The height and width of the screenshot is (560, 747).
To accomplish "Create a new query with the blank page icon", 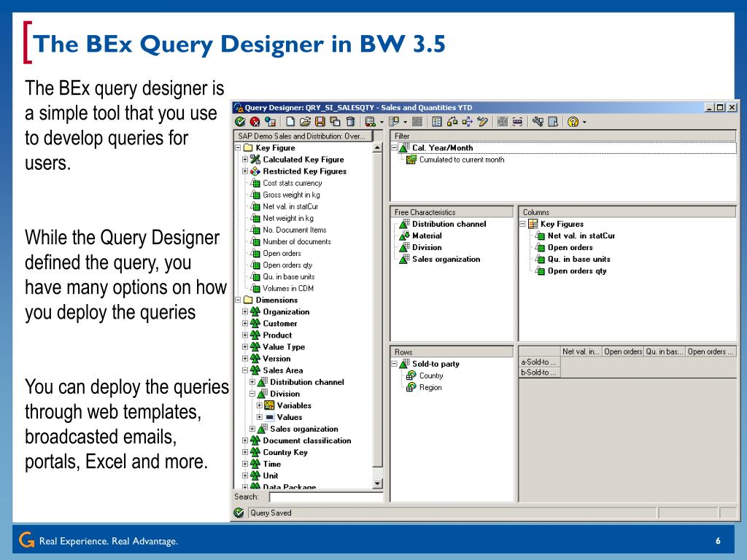I will point(290,122).
